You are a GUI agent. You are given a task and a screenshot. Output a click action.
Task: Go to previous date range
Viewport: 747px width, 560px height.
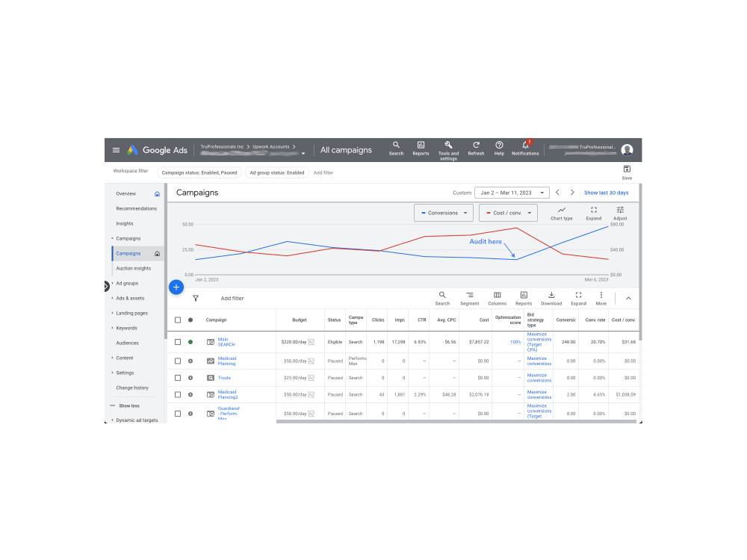557,193
